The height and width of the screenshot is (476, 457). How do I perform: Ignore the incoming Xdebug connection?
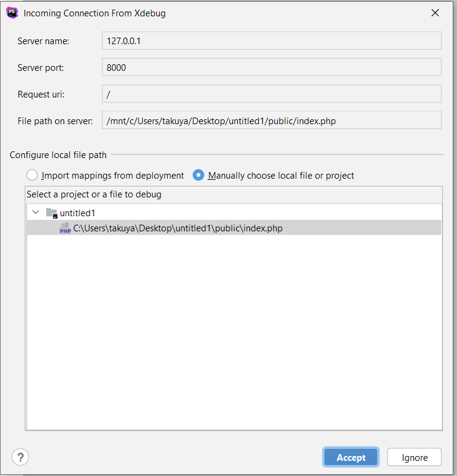[x=415, y=457]
